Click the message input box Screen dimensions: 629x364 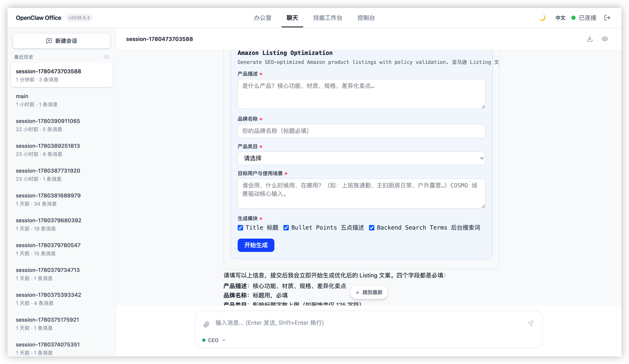pos(368,323)
